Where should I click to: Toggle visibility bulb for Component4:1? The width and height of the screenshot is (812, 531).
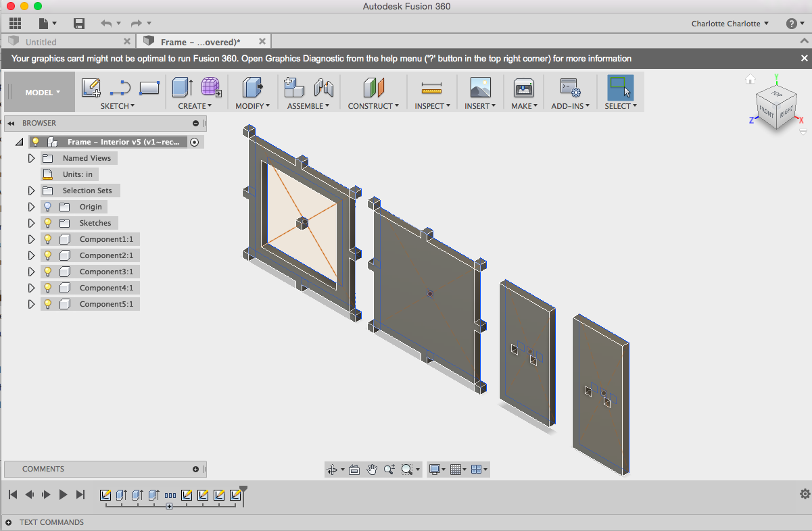47,288
